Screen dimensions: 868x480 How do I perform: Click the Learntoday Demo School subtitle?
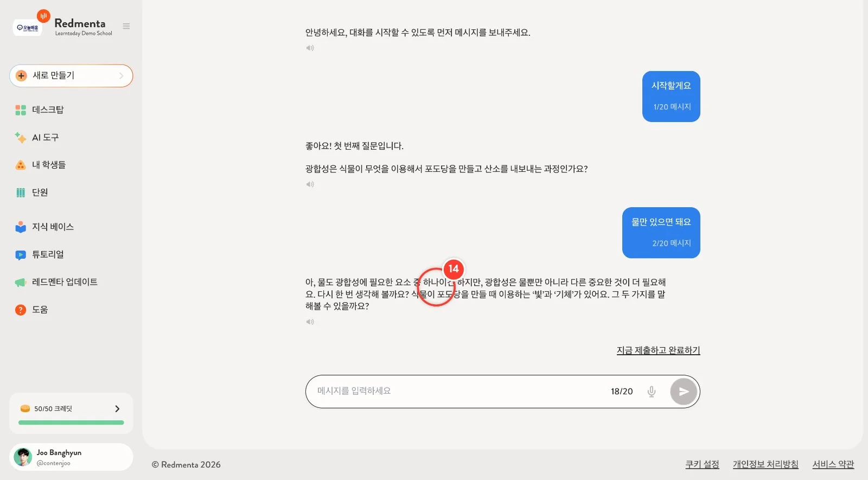coord(84,34)
